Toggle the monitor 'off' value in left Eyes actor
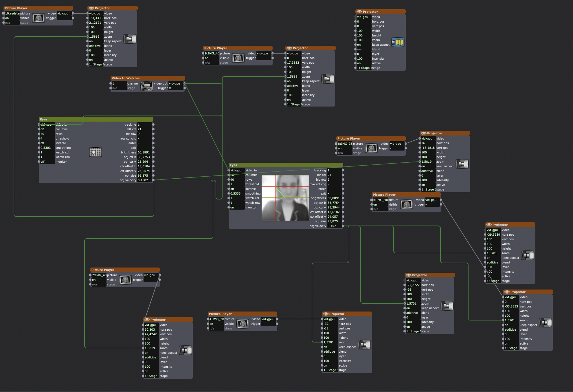Image resolution: width=573 pixels, height=392 pixels. tap(47, 162)
